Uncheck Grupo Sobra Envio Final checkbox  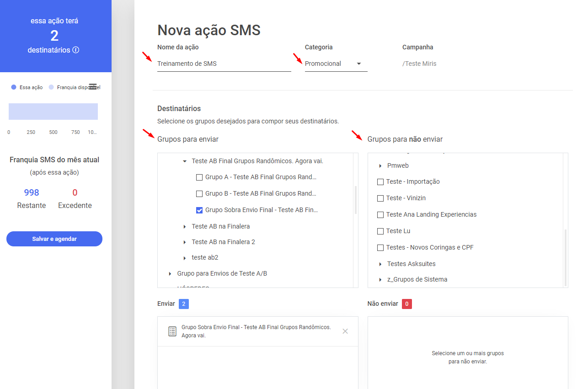pyautogui.click(x=199, y=210)
